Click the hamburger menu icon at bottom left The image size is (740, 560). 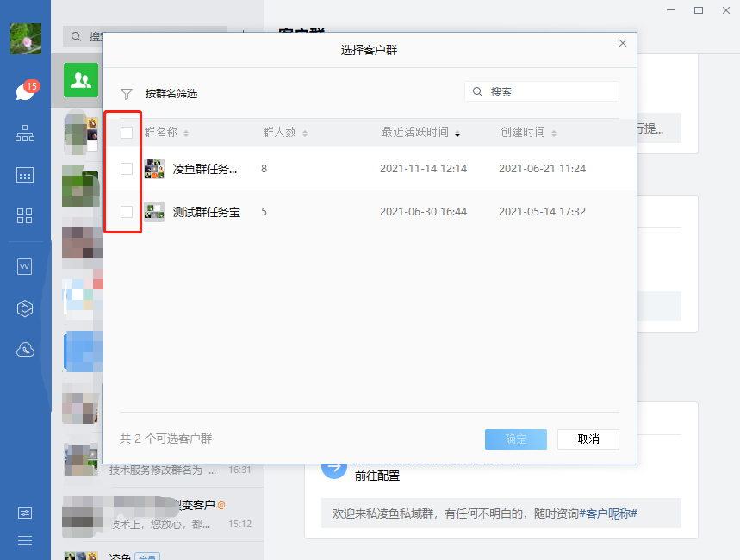(x=25, y=540)
